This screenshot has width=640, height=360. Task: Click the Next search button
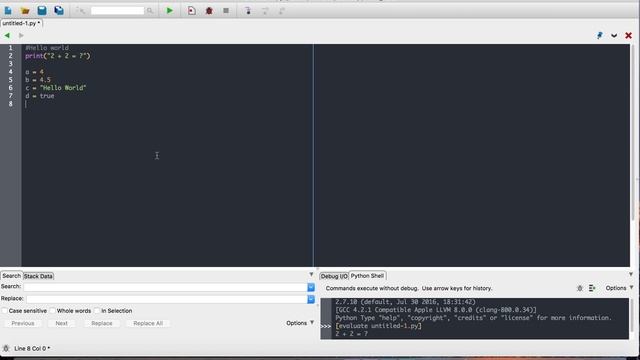click(x=61, y=323)
